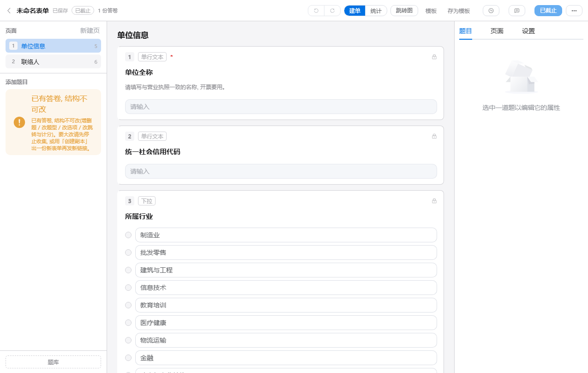
Task: Click the 已有答卷, 结构不可改 warning heading
Action: coord(59,104)
